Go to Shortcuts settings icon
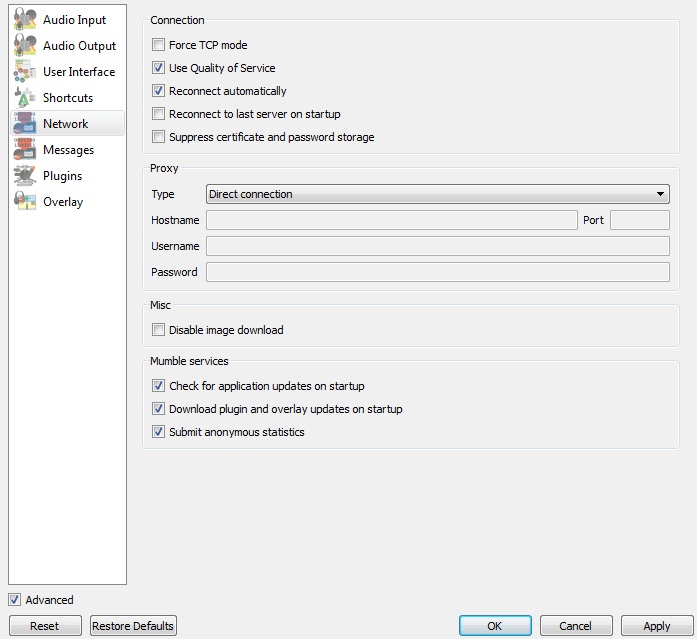 pyautogui.click(x=25, y=98)
